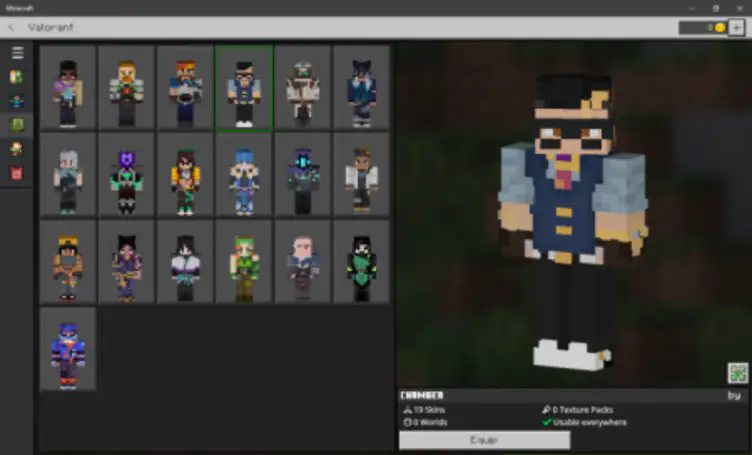The width and height of the screenshot is (752, 455).
Task: Equip the Chamber skin
Action: pos(484,440)
